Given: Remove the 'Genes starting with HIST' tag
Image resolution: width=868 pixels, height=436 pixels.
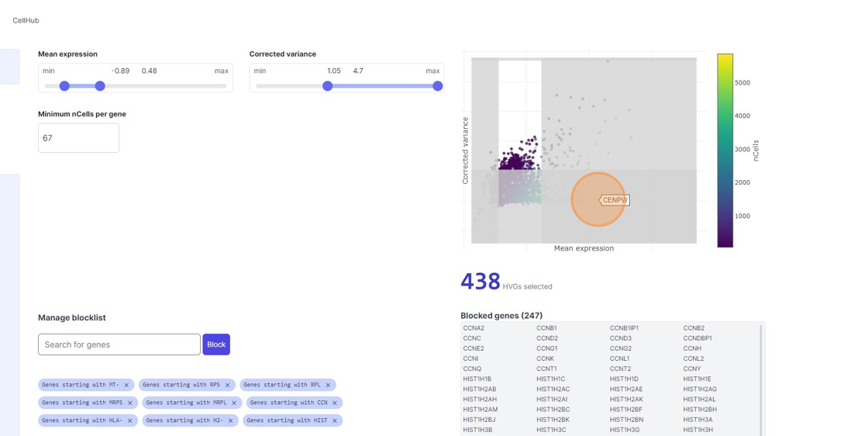Looking at the screenshot, I should (335, 420).
